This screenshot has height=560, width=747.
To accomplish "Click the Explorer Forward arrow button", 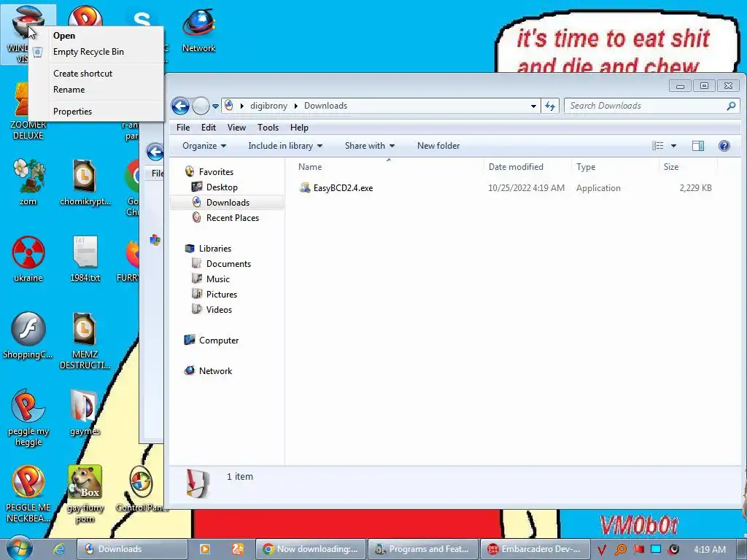I will [200, 106].
